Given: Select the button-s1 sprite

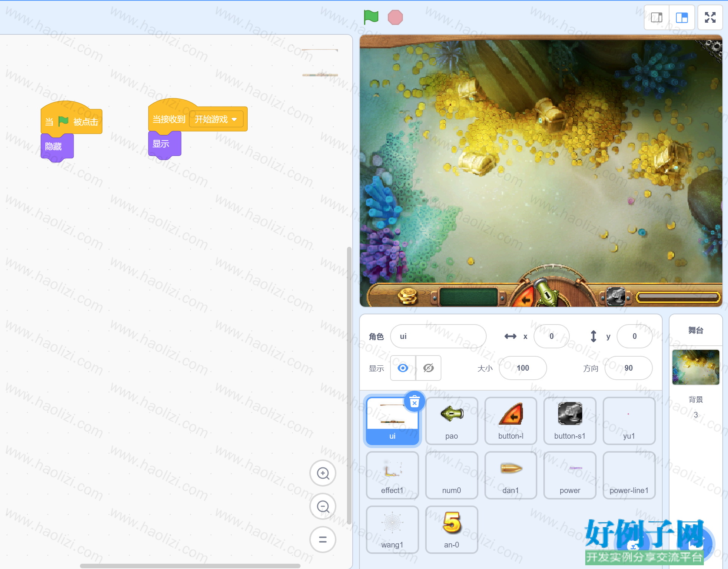Looking at the screenshot, I should [x=570, y=421].
